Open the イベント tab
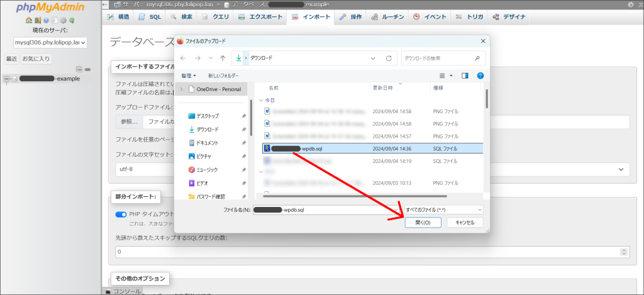 [430, 17]
